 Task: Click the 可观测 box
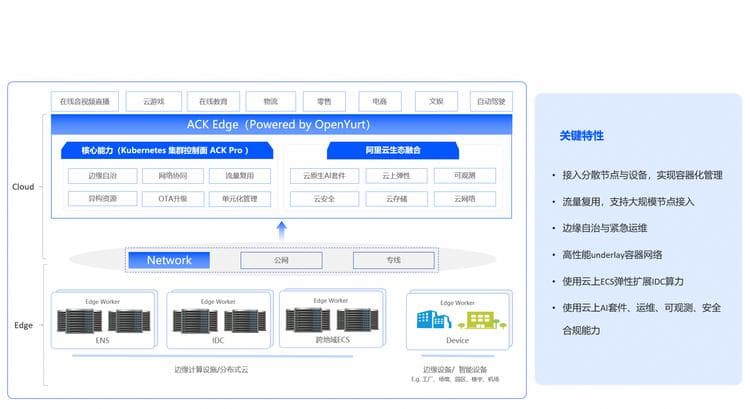click(x=465, y=176)
